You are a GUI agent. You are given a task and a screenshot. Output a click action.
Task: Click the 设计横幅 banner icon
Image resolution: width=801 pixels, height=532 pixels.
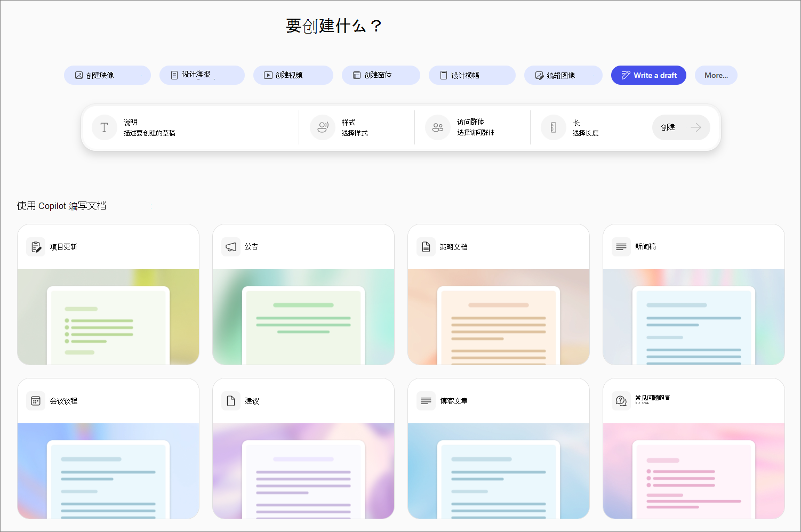[x=444, y=75]
